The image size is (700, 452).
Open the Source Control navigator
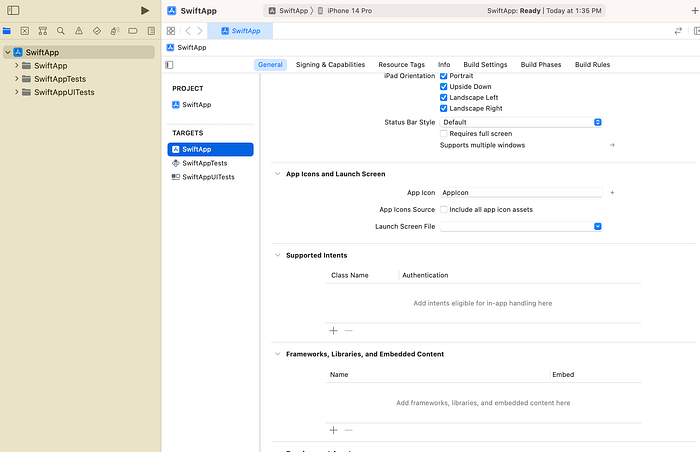tap(25, 31)
